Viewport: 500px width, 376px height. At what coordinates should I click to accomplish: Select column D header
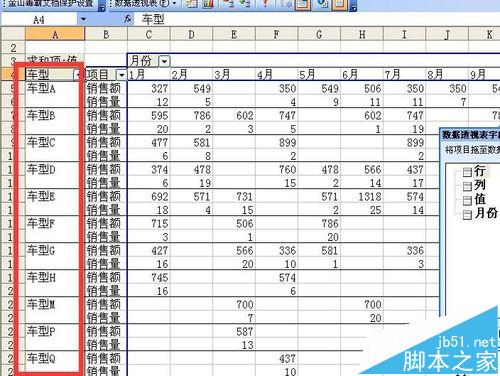tap(191, 34)
